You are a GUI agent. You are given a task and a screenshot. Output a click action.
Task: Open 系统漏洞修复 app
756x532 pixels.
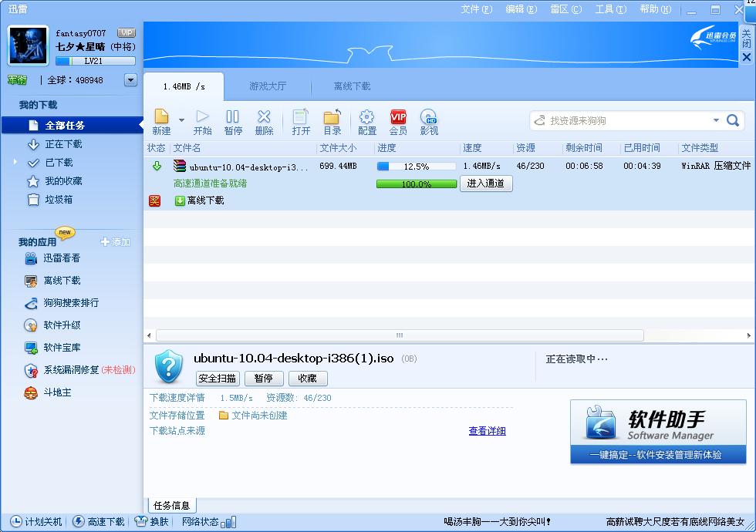(79, 370)
